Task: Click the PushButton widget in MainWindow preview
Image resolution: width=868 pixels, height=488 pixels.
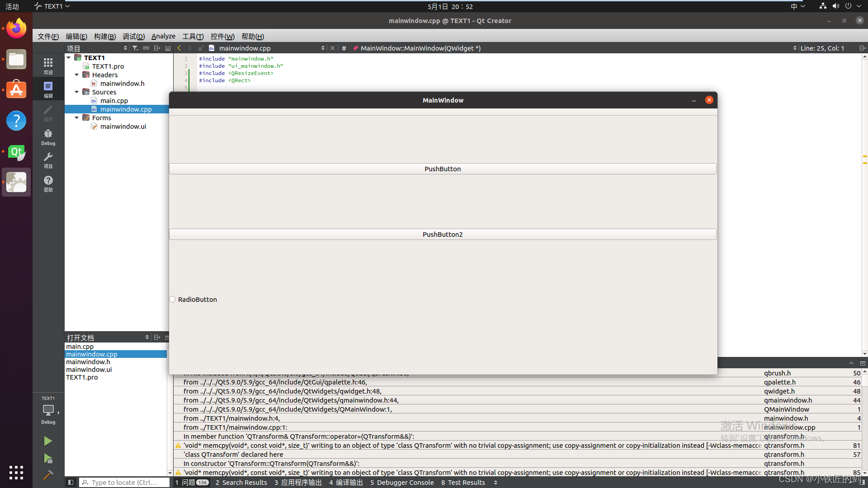Action: (x=442, y=169)
